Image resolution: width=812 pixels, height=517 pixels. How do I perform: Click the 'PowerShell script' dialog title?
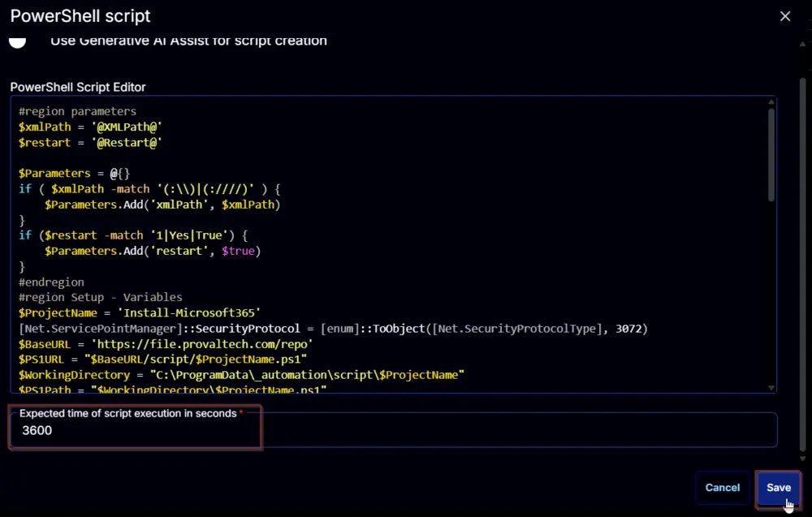[x=80, y=16]
